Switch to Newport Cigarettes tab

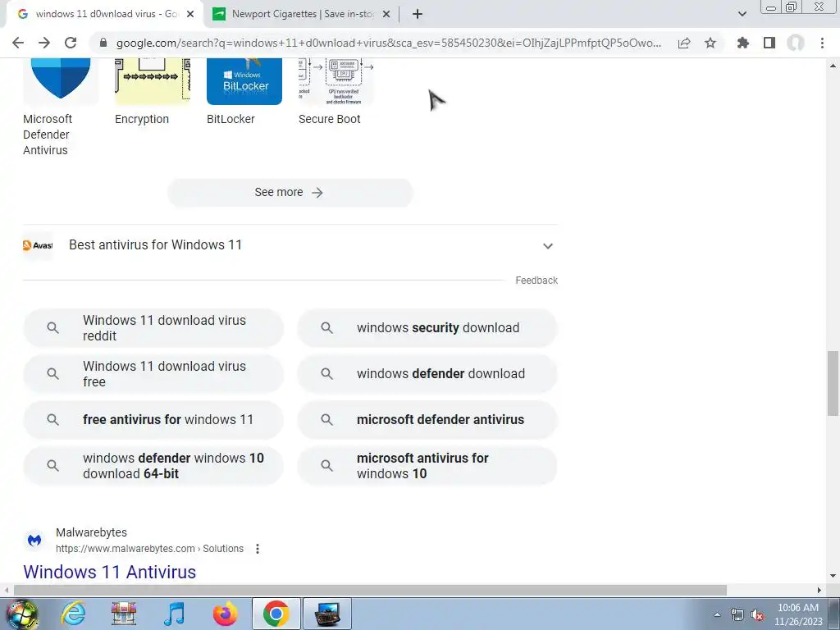point(302,14)
